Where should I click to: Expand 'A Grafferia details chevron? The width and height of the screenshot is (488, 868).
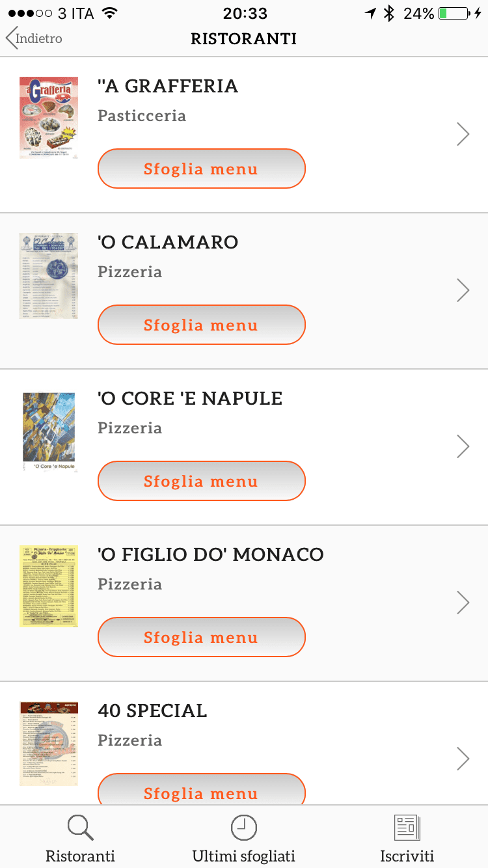coord(463,134)
